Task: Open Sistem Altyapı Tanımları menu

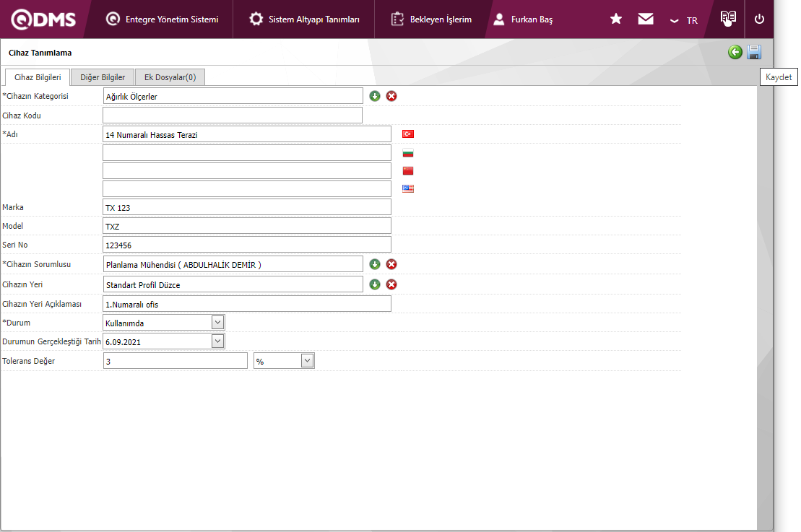Action: [304, 19]
